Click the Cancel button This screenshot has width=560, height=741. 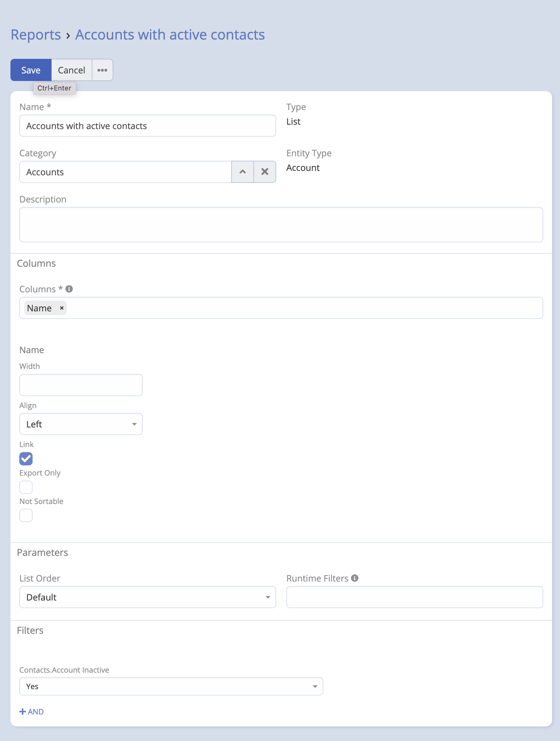(71, 70)
